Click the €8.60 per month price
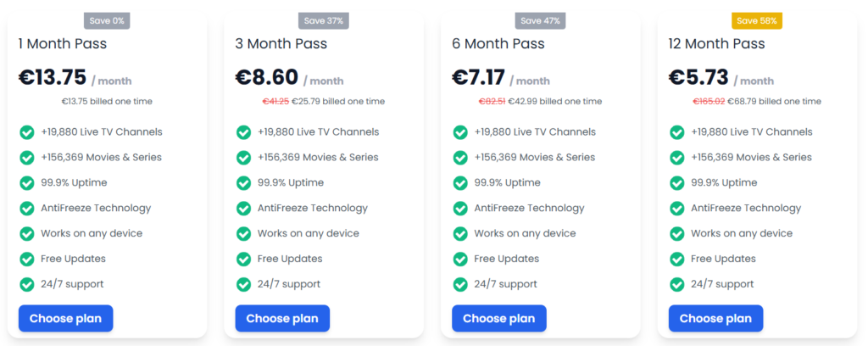 tap(267, 77)
